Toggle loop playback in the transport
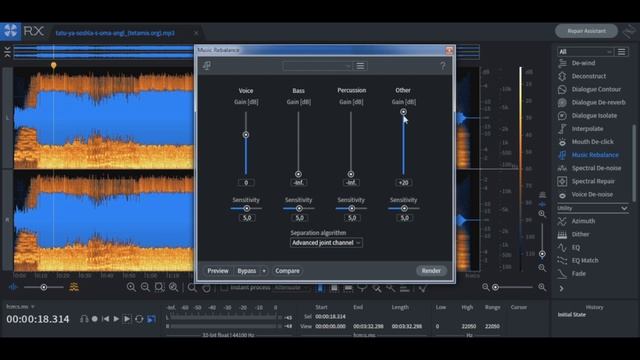This screenshot has width=640, height=360. pyautogui.click(x=139, y=319)
